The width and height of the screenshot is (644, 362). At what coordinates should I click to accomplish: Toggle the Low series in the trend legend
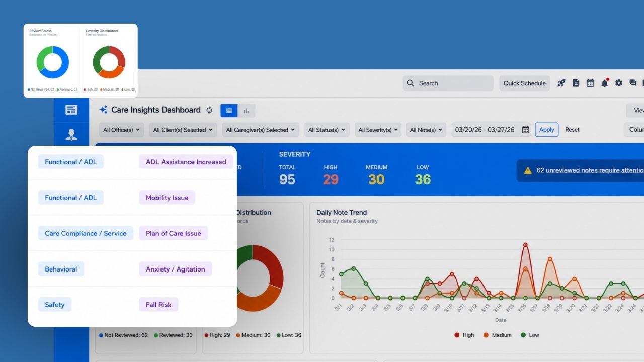coord(530,335)
